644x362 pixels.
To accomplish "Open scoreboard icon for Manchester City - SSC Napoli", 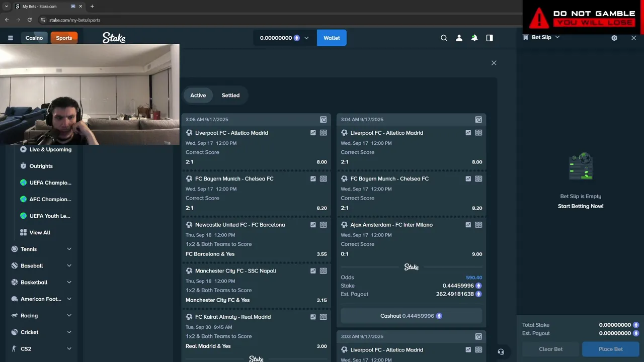I will 324,271.
